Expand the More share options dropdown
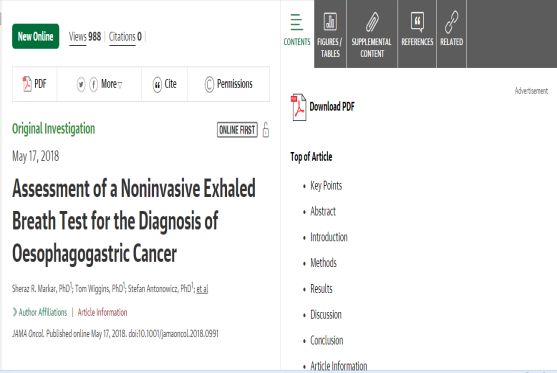 (x=112, y=84)
